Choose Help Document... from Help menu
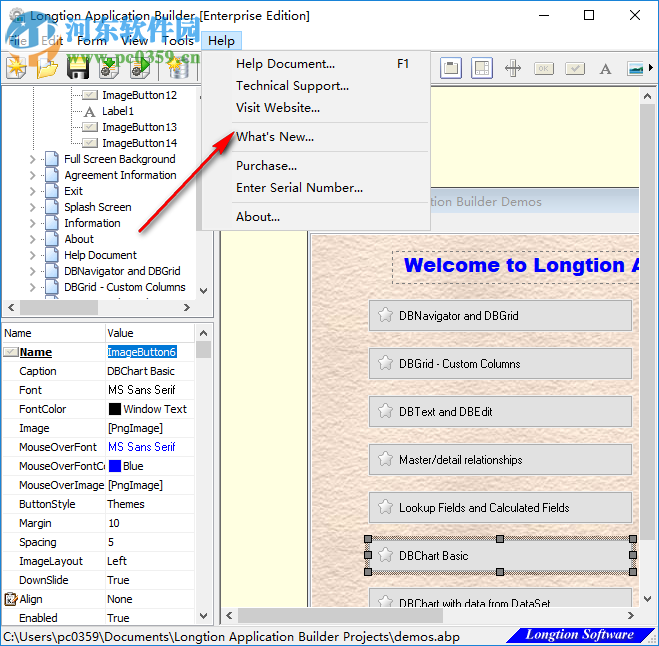 [x=316, y=64]
